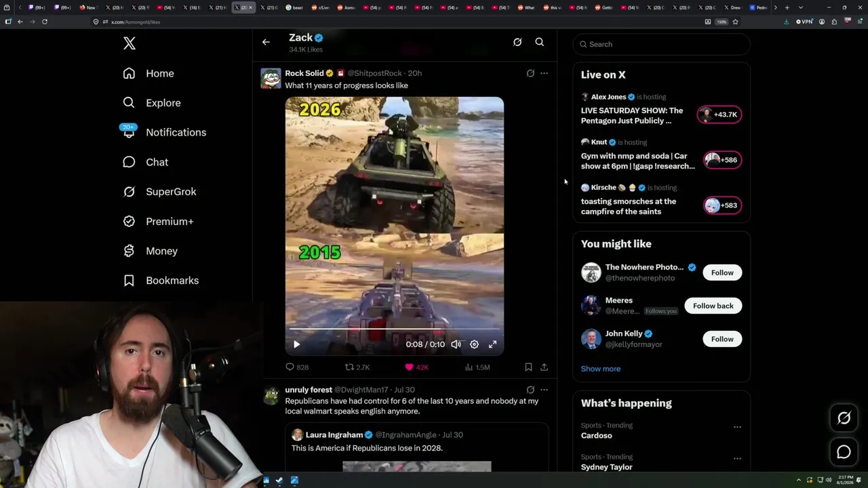Reply to Rock Solid's post with 828 replies

coord(297,367)
